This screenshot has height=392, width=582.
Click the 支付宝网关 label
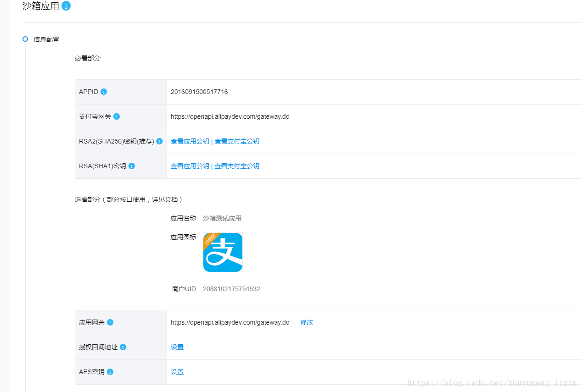coord(95,116)
